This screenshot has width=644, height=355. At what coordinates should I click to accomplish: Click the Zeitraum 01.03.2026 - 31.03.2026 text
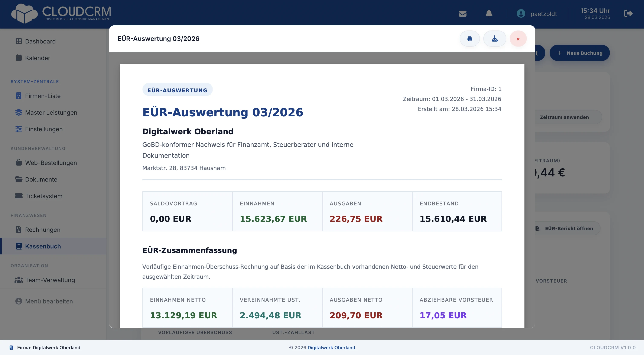point(452,99)
